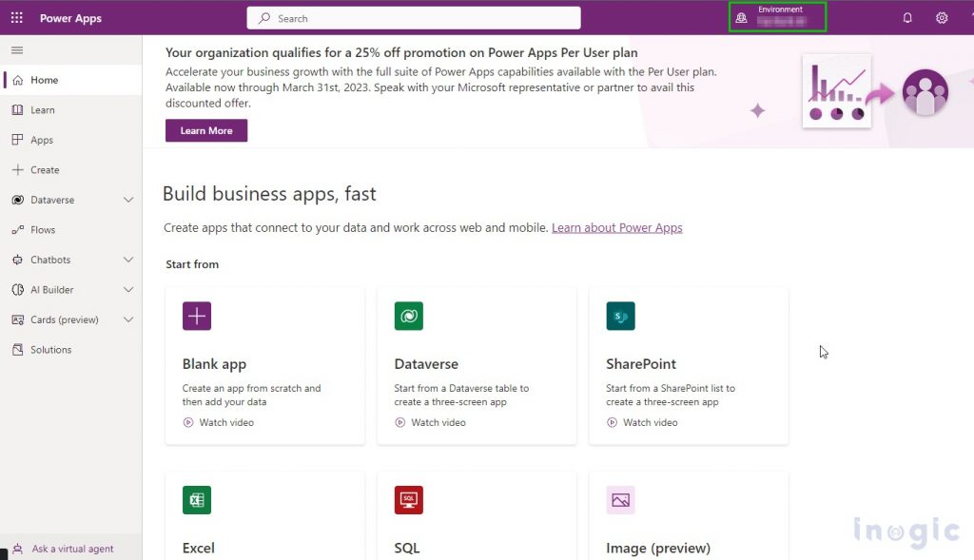
Task: Watch video for SharePoint card
Action: pos(642,422)
